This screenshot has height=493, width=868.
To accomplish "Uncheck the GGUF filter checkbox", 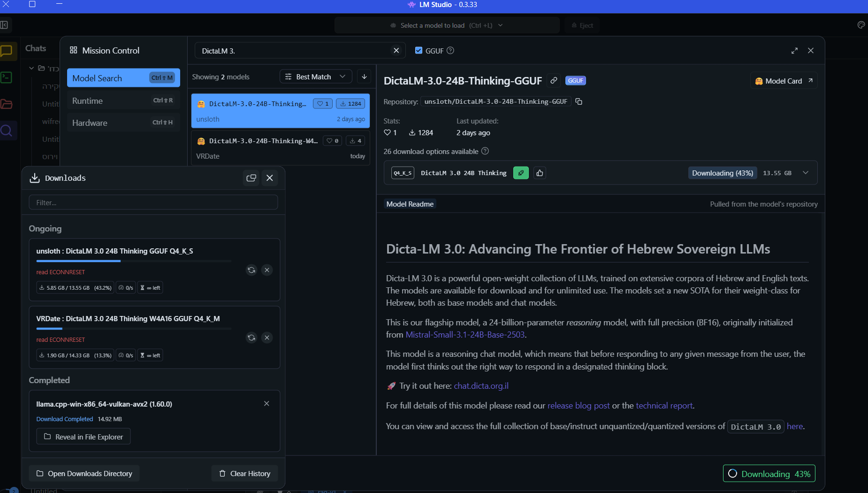I will click(x=419, y=51).
